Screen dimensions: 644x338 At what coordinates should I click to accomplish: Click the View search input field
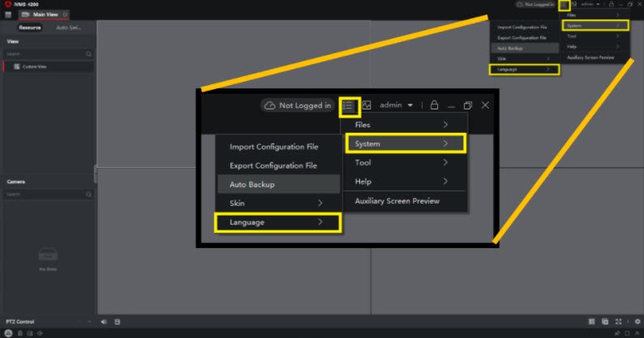pyautogui.click(x=45, y=54)
